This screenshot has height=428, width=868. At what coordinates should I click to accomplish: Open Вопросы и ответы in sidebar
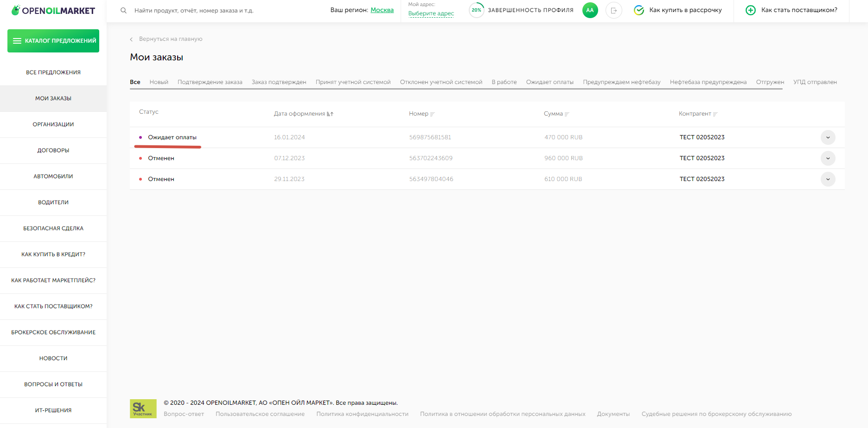pyautogui.click(x=53, y=384)
